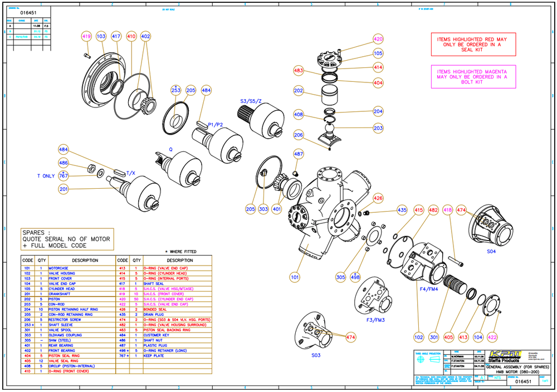Click the red seal kit notice box
The width and height of the screenshot is (557, 392).
tap(473, 45)
